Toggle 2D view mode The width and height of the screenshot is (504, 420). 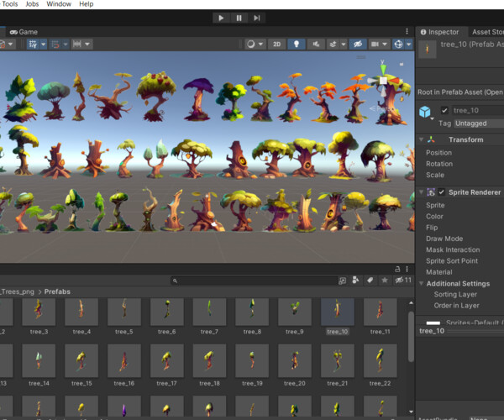click(x=276, y=44)
